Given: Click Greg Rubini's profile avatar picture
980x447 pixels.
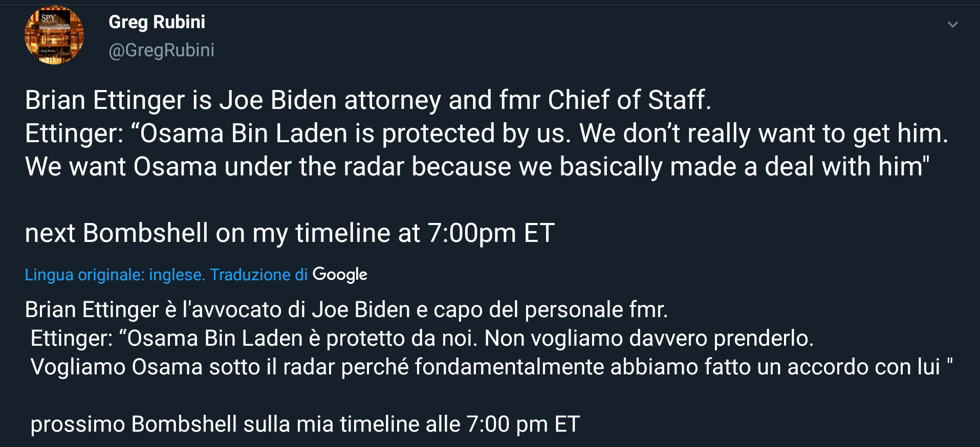Looking at the screenshot, I should pos(54,35).
